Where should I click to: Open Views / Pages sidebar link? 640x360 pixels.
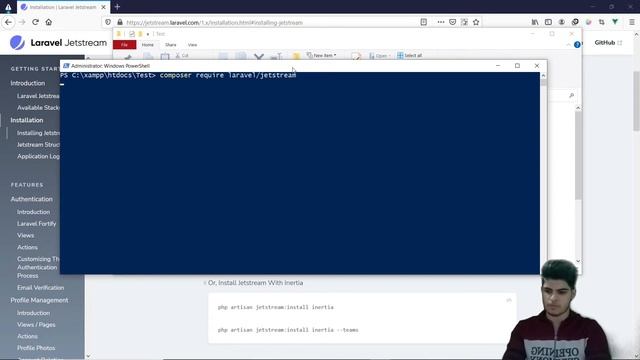pyautogui.click(x=36, y=324)
